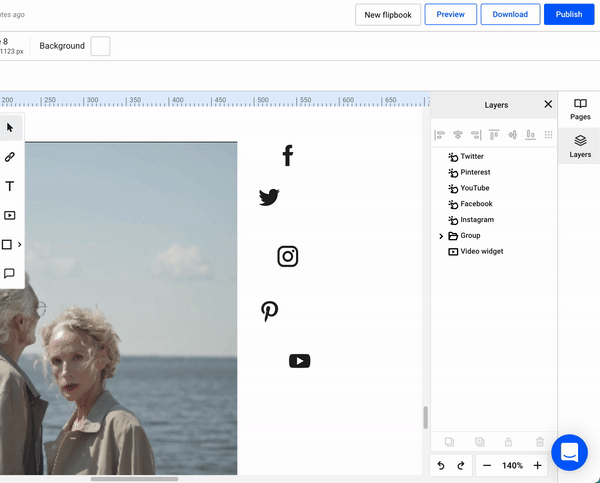600x483 pixels.
Task: Click the couple photo on the page
Action: click(x=119, y=308)
